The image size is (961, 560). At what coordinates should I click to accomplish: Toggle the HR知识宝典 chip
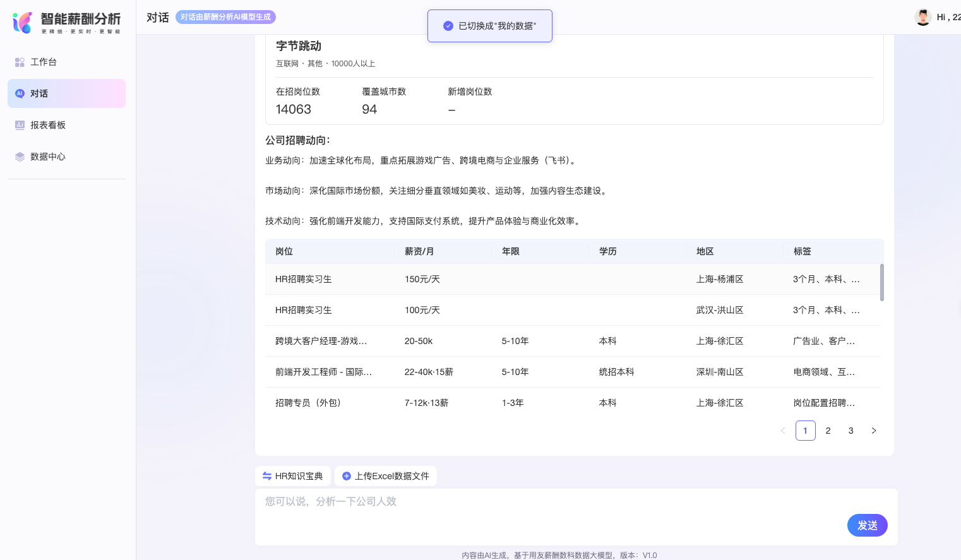coord(292,475)
